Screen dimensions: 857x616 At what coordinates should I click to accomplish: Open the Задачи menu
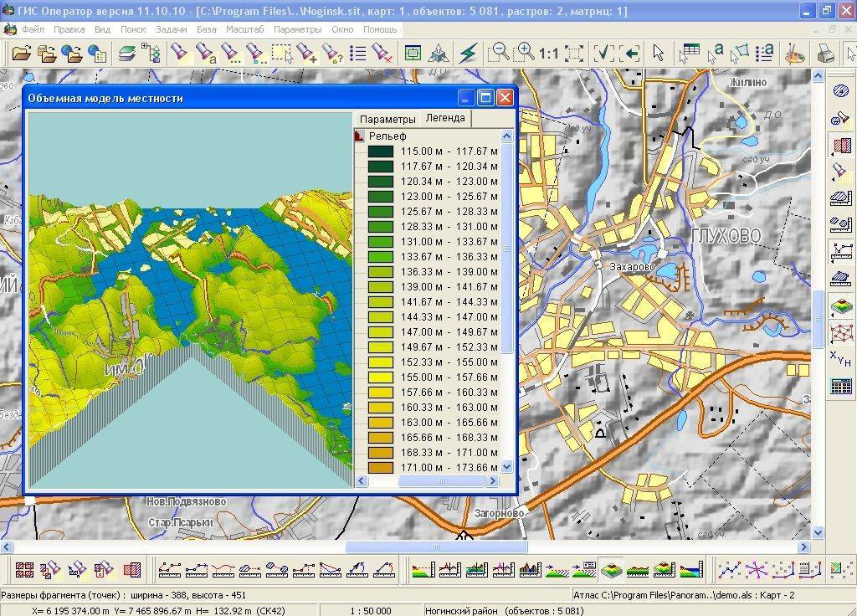pos(171,29)
